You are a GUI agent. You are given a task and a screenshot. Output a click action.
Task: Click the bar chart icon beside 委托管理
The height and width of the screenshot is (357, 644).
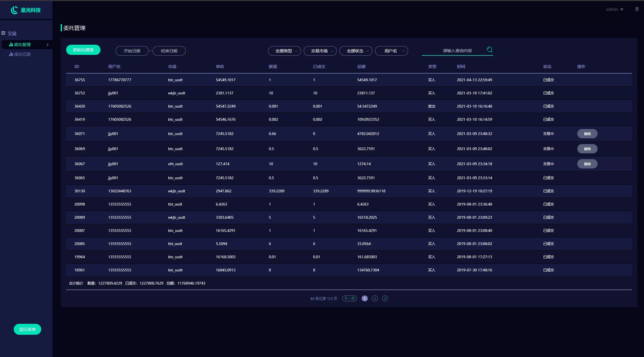click(x=11, y=44)
